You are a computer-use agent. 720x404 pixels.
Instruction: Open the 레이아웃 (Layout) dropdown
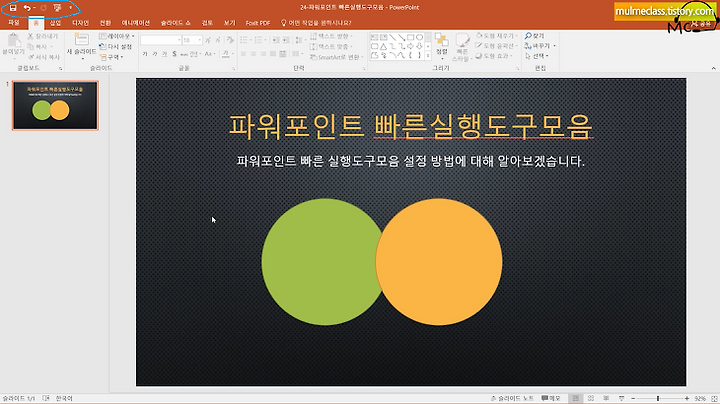click(117, 36)
